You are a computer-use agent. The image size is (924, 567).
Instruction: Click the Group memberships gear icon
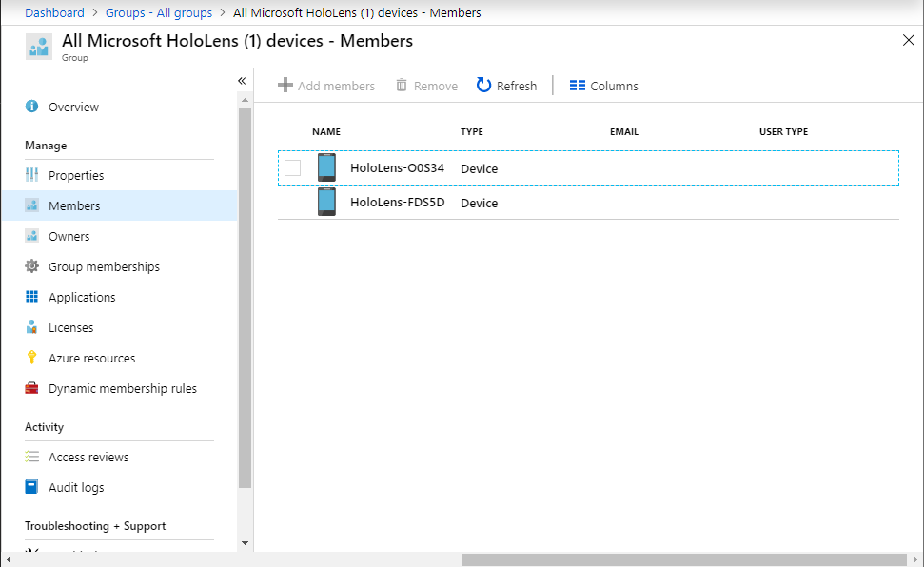31,266
